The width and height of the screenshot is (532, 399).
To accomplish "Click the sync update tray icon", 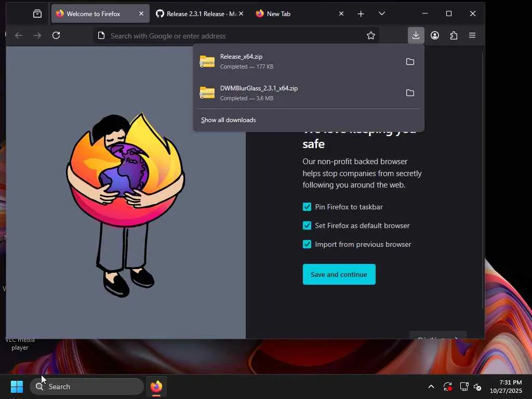I will pyautogui.click(x=447, y=387).
